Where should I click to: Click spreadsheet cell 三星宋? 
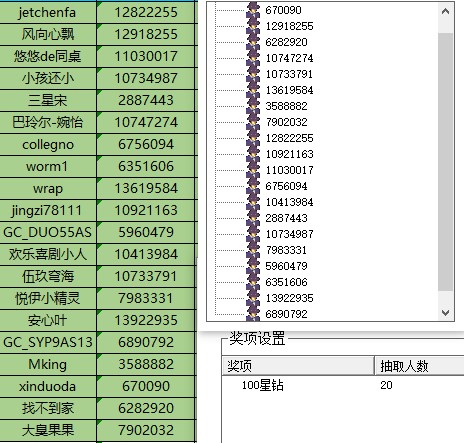(x=48, y=100)
